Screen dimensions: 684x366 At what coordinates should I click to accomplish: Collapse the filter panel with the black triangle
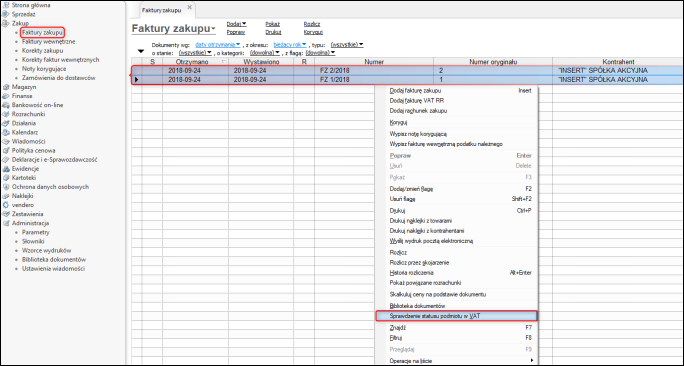[x=141, y=51]
